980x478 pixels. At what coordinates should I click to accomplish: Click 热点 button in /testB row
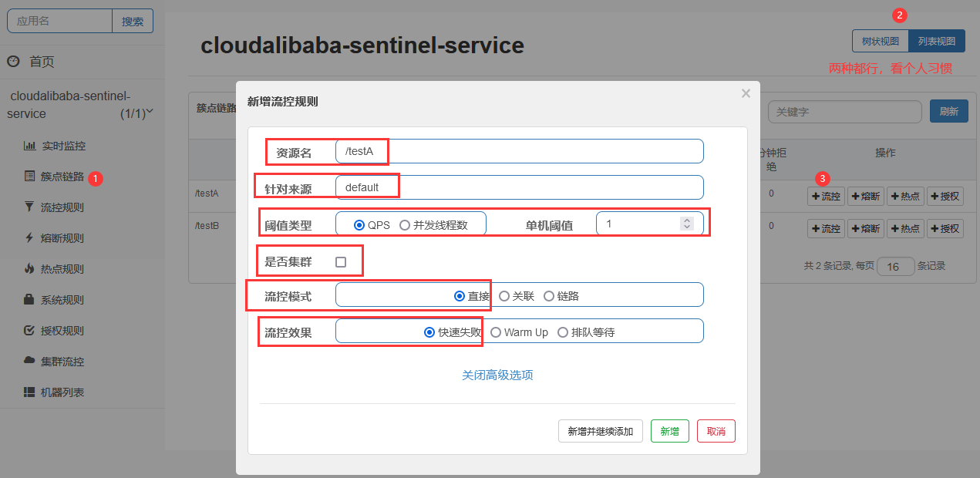pyautogui.click(x=905, y=229)
